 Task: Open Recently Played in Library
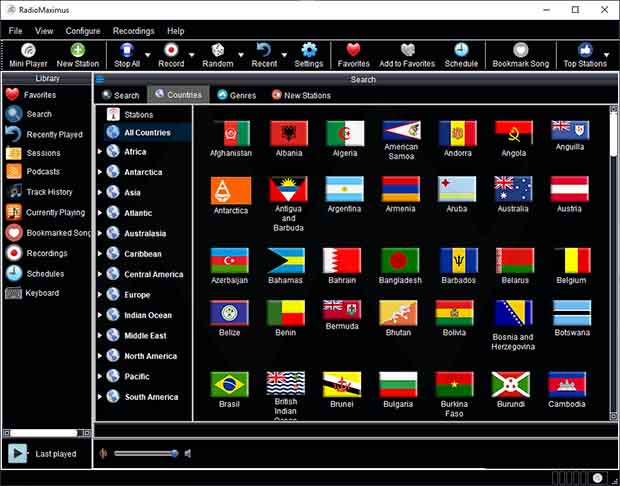point(44,134)
